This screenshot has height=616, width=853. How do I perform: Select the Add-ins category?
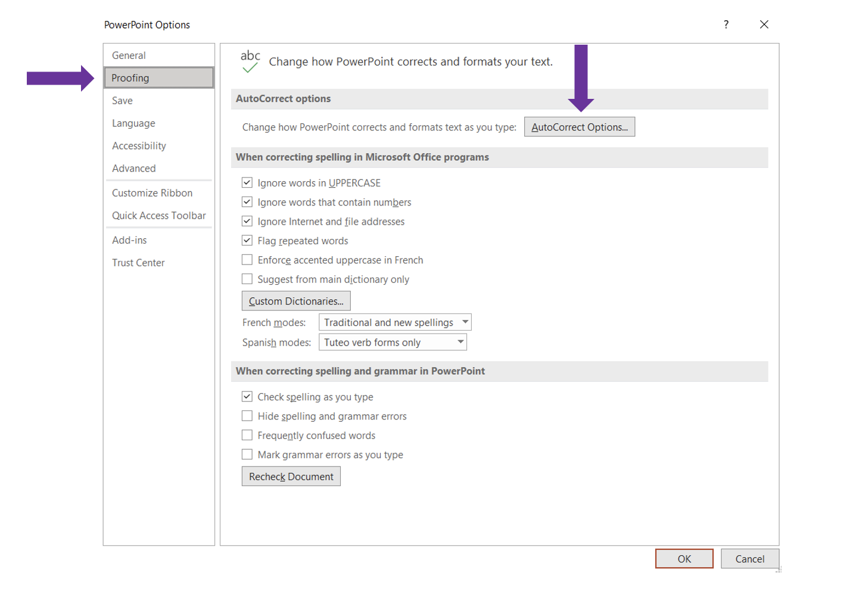[158, 240]
